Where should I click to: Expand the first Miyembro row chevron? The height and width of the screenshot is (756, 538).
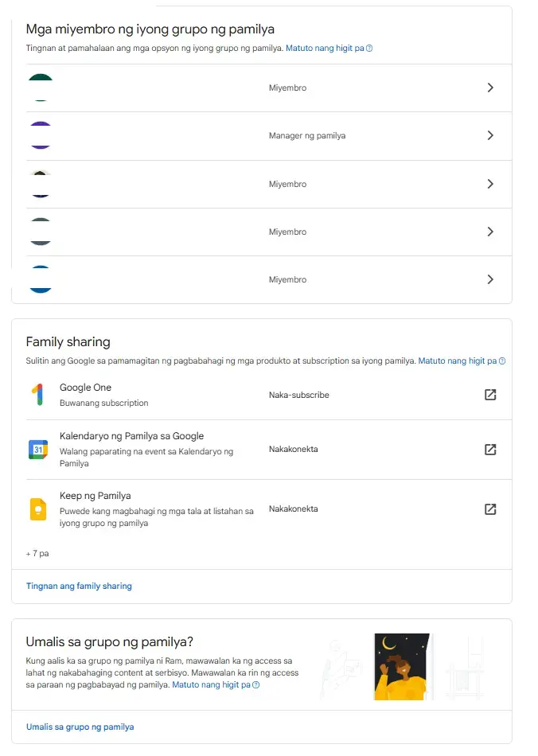[490, 88]
